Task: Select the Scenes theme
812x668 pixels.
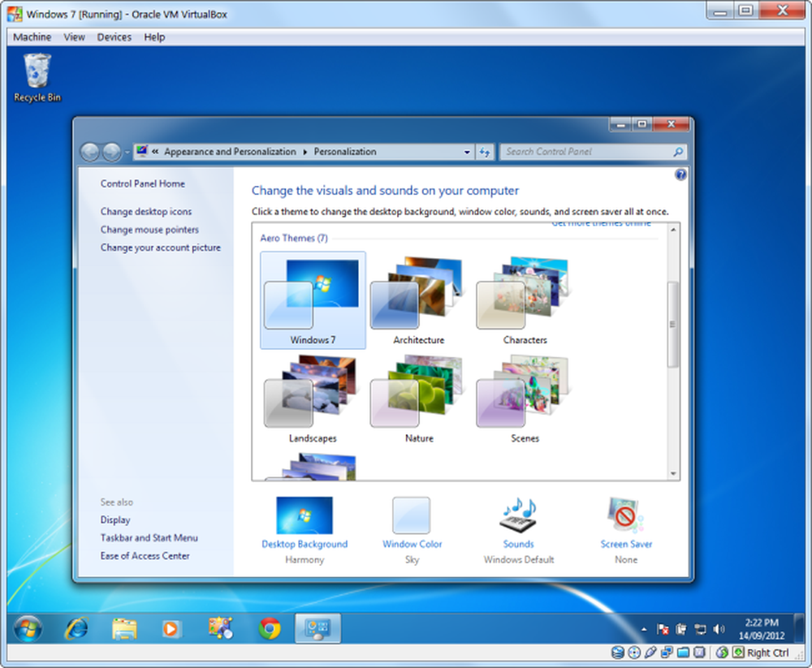Action: [x=525, y=399]
